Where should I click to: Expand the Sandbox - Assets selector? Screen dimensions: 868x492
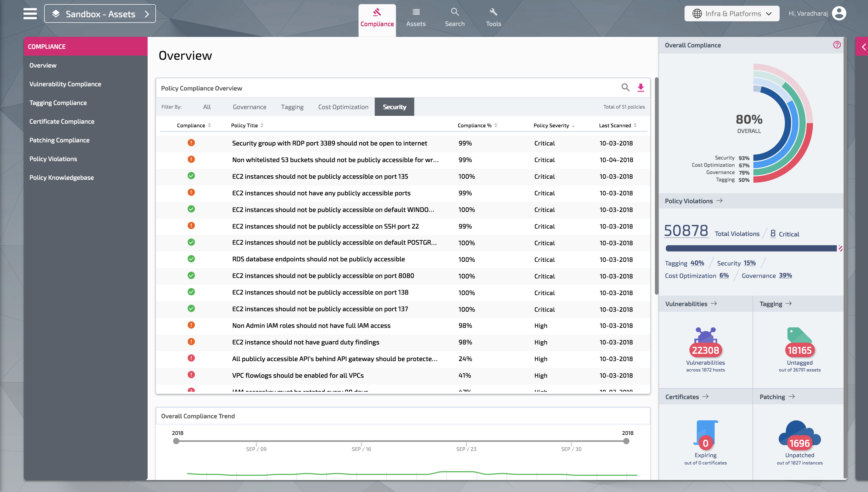(100, 14)
